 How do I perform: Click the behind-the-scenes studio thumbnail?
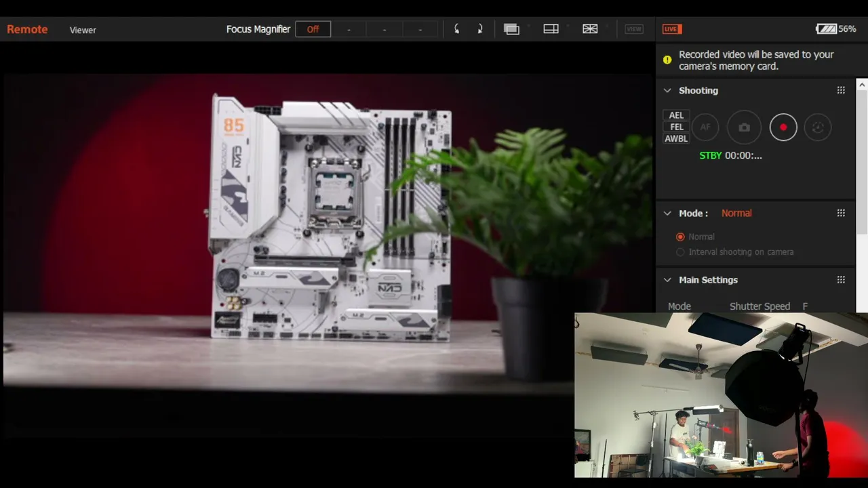pyautogui.click(x=721, y=395)
